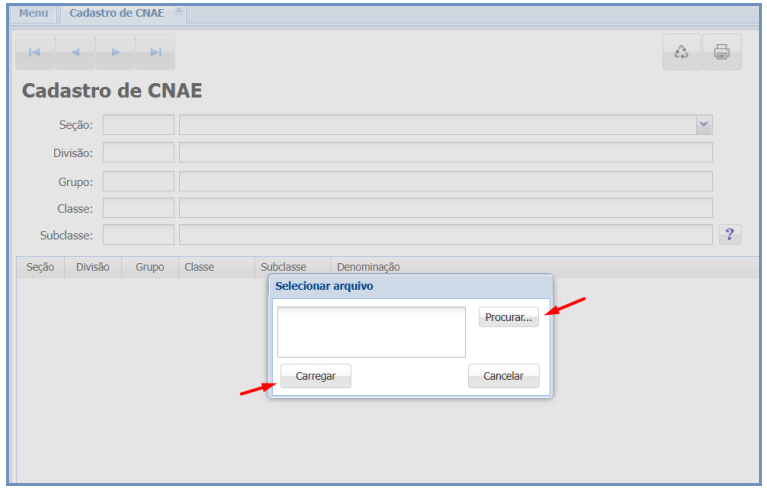Open help with the question mark icon
Viewport: 767px width, 491px height.
(x=730, y=235)
